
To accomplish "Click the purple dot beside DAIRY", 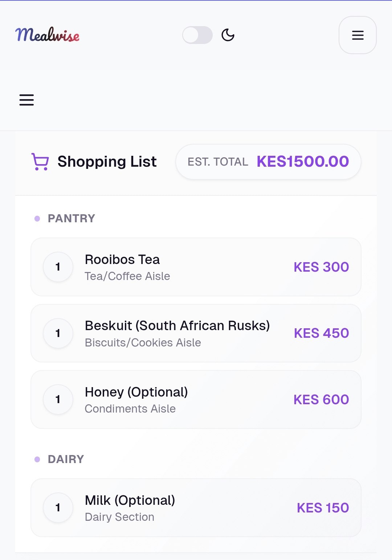I will click(x=37, y=459).
